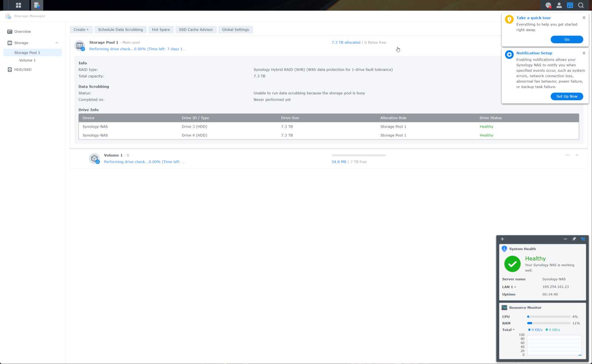Open the notifications chat bubble icon
Image resolution: width=592 pixels, height=364 pixels.
pyautogui.click(x=548, y=5)
